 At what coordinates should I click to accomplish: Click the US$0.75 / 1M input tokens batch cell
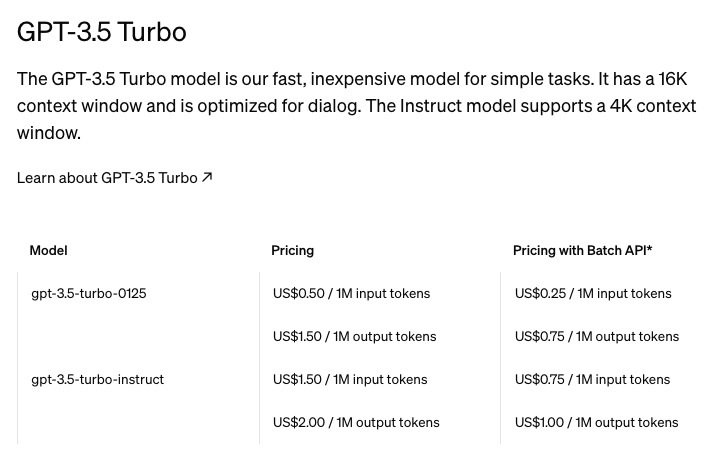[592, 379]
